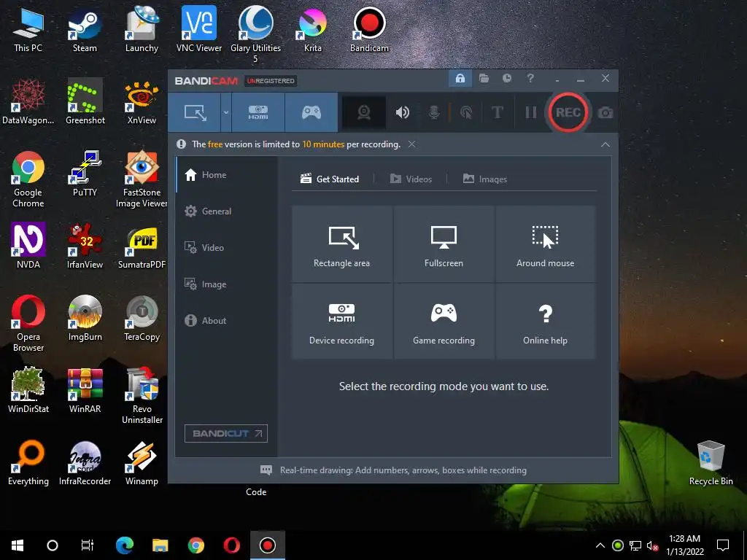The width and height of the screenshot is (747, 560).
Task: Click the lock icon in title bar
Action: [460, 79]
